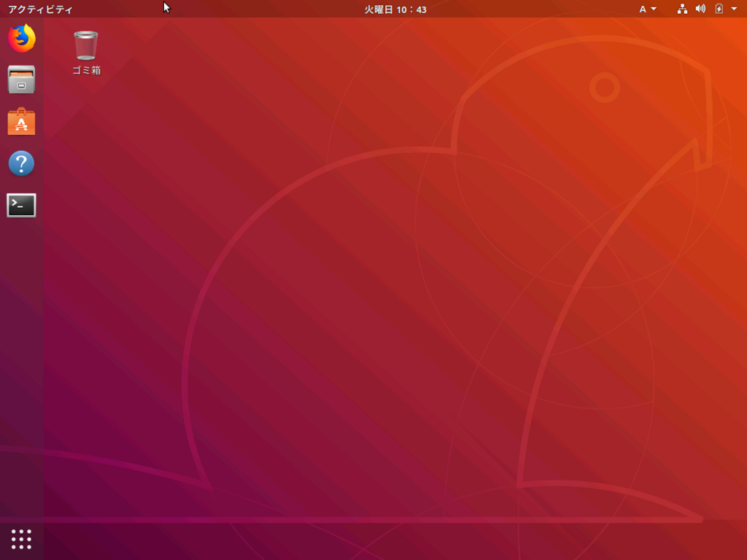The height and width of the screenshot is (560, 747).
Task: Expand the system menu arrow
Action: tap(734, 9)
